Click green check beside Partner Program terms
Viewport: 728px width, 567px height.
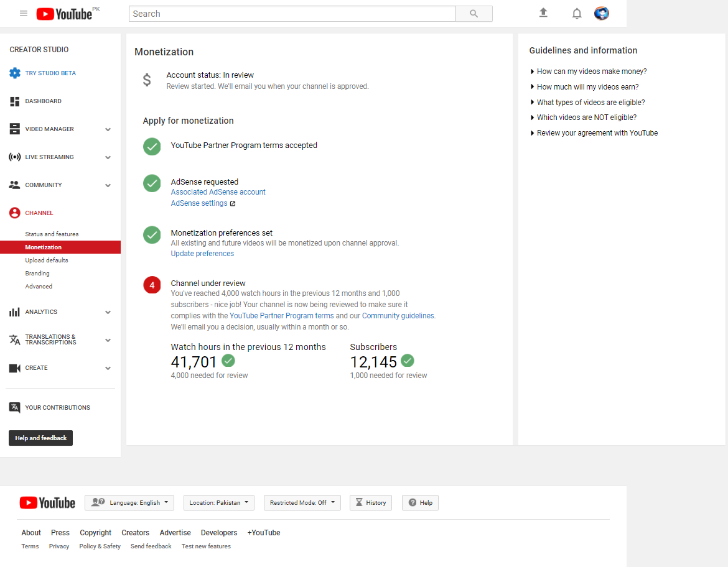coord(152,147)
